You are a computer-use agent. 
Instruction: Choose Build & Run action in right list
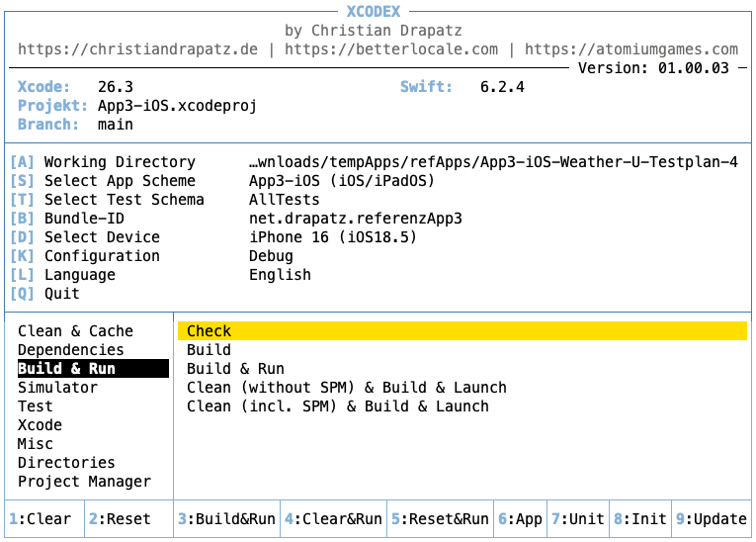(x=235, y=369)
